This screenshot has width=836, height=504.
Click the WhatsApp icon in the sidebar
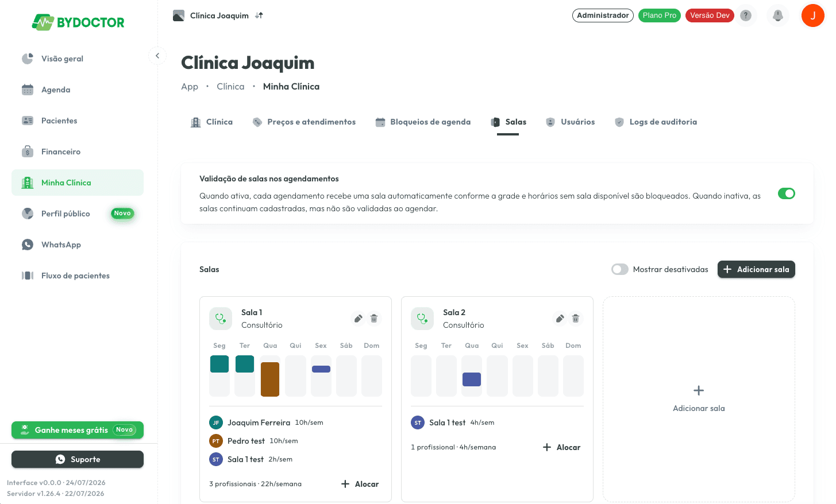tap(28, 245)
